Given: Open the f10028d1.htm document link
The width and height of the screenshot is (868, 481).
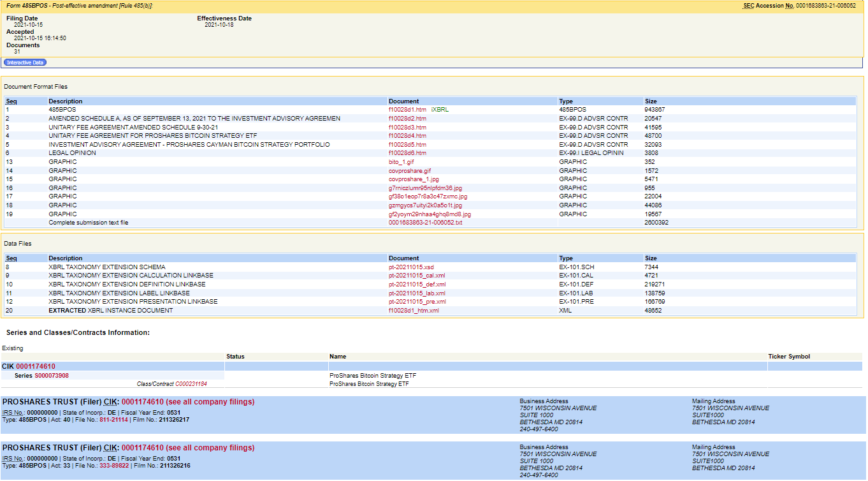Looking at the screenshot, I should click(x=407, y=110).
